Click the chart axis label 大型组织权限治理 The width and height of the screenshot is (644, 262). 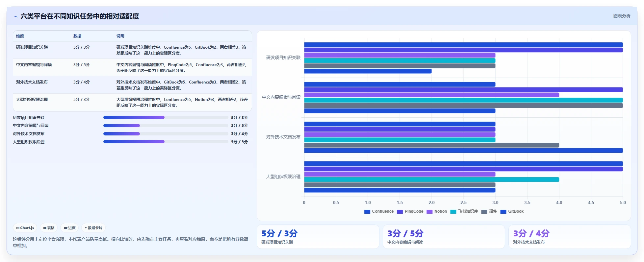pyautogui.click(x=283, y=177)
